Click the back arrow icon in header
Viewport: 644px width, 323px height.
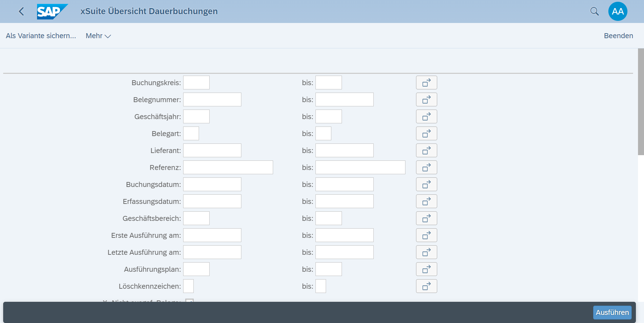click(22, 12)
